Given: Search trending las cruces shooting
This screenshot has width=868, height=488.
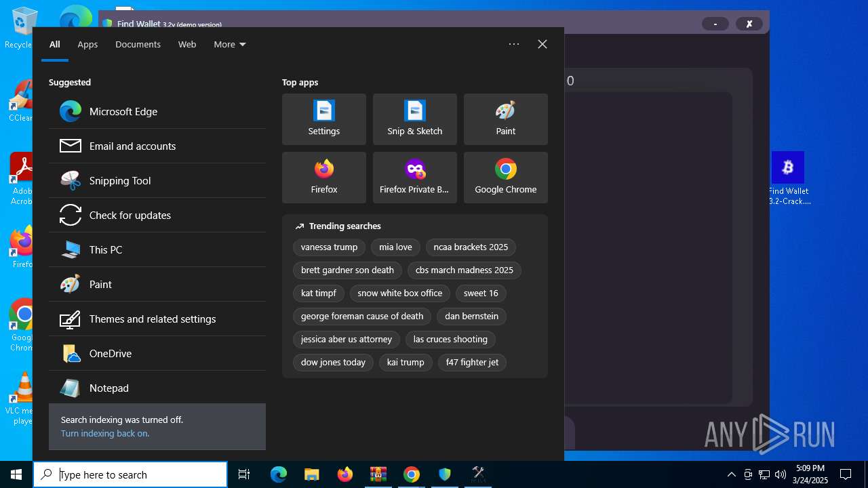Looking at the screenshot, I should point(450,339).
